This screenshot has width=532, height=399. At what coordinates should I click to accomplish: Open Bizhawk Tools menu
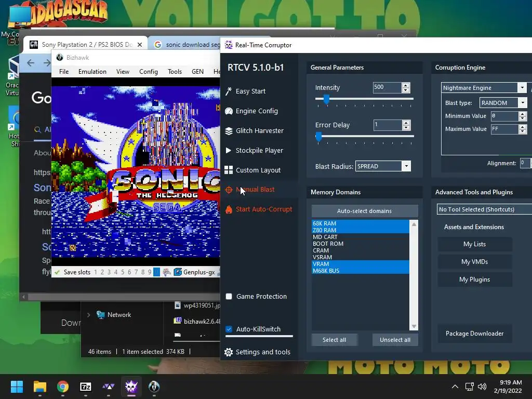[x=175, y=72]
